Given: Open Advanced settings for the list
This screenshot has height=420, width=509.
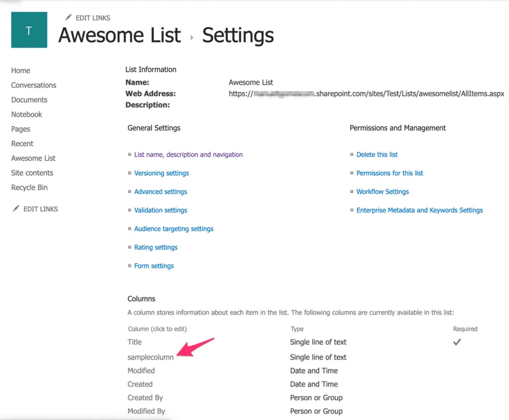Looking at the screenshot, I should click(160, 192).
